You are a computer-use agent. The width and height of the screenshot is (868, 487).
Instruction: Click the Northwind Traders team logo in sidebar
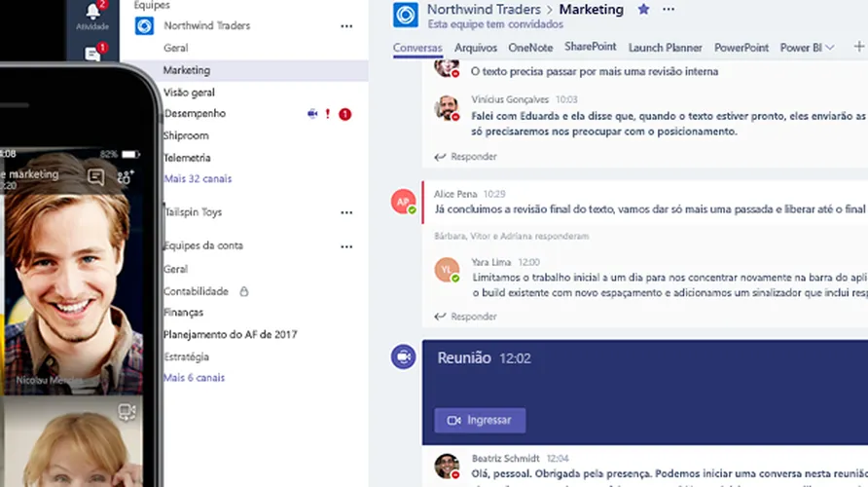(x=144, y=25)
